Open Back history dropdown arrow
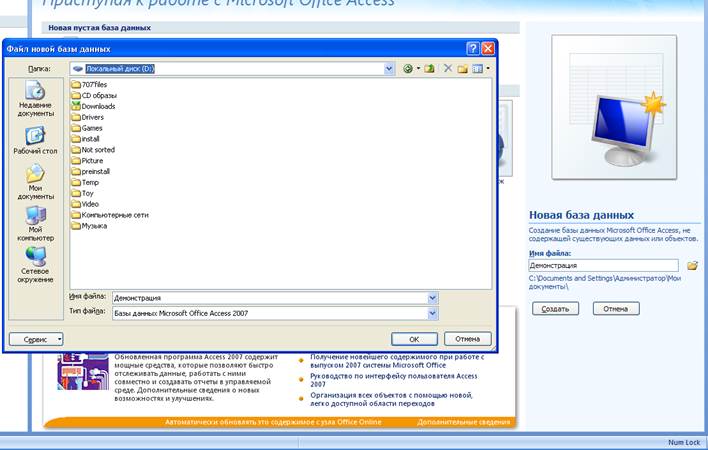The width and height of the screenshot is (708, 450). pyautogui.click(x=418, y=69)
